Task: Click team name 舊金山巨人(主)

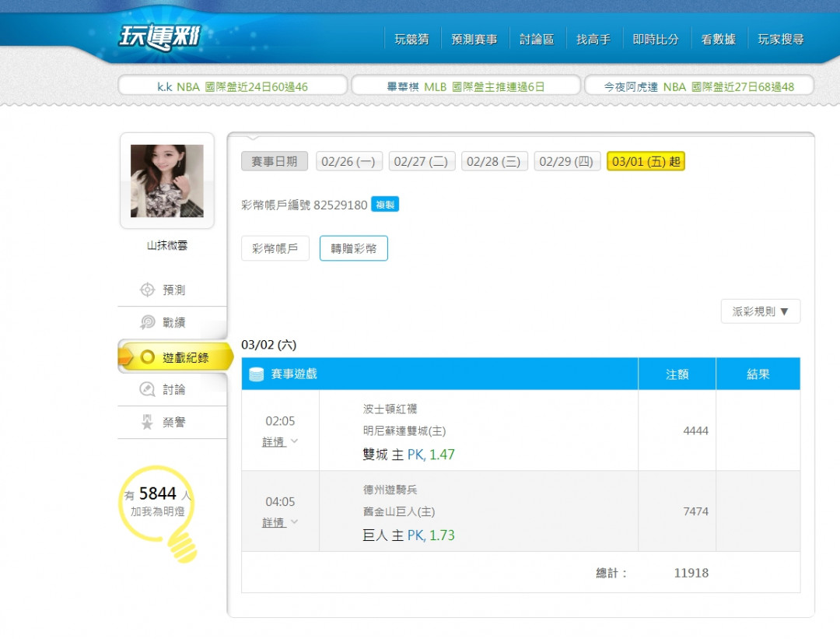Action: click(x=399, y=511)
